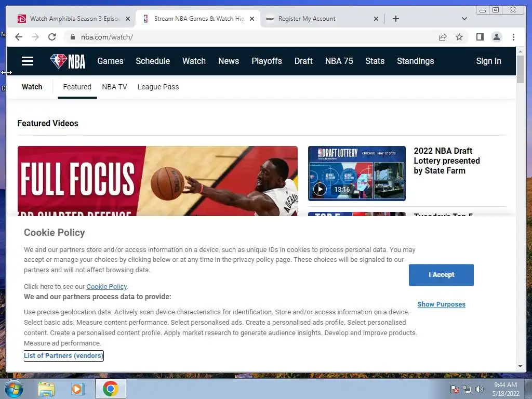
Task: Close the Register My Account tab
Action: pyautogui.click(x=376, y=19)
